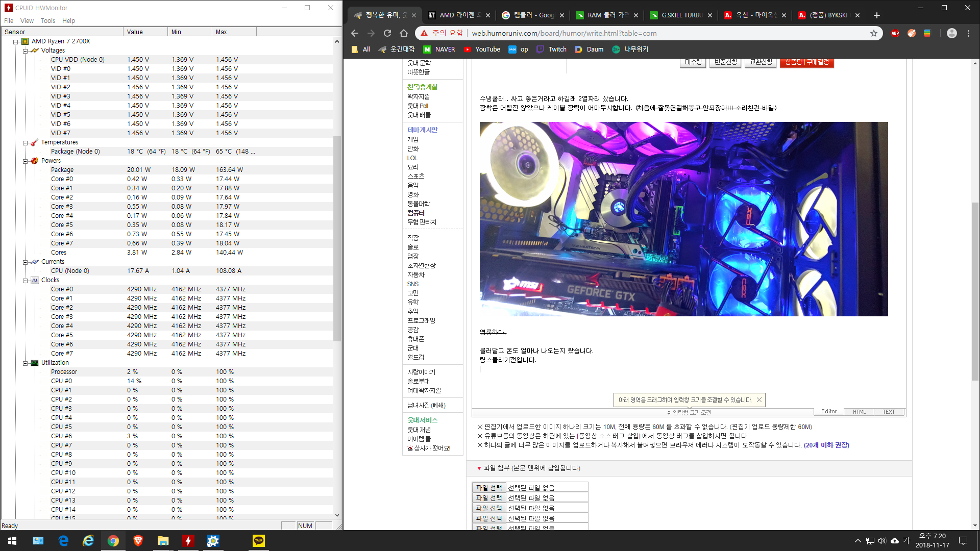
Task: Collapse the Utilization tree node
Action: point(25,363)
